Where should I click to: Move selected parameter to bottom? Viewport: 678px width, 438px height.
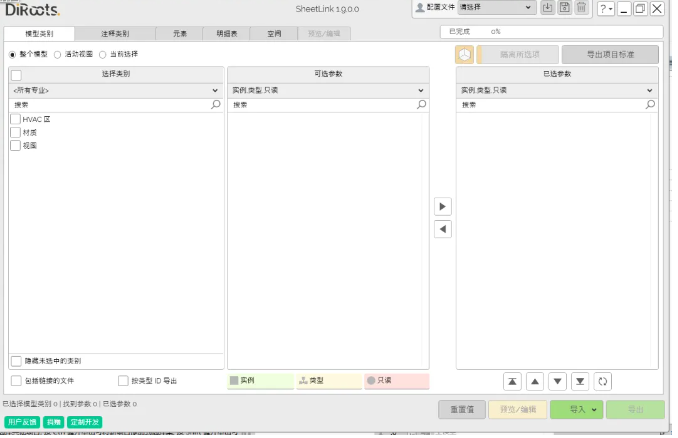click(x=580, y=381)
